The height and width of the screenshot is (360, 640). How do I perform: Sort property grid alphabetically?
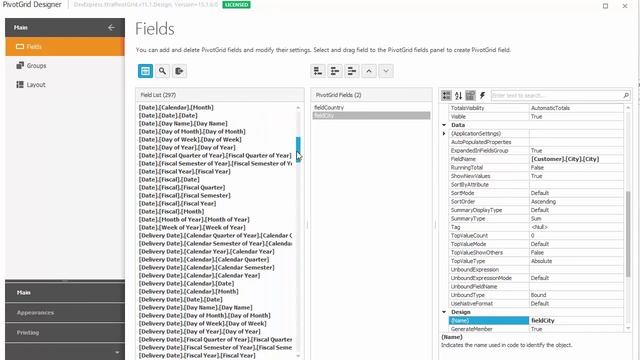point(458,96)
